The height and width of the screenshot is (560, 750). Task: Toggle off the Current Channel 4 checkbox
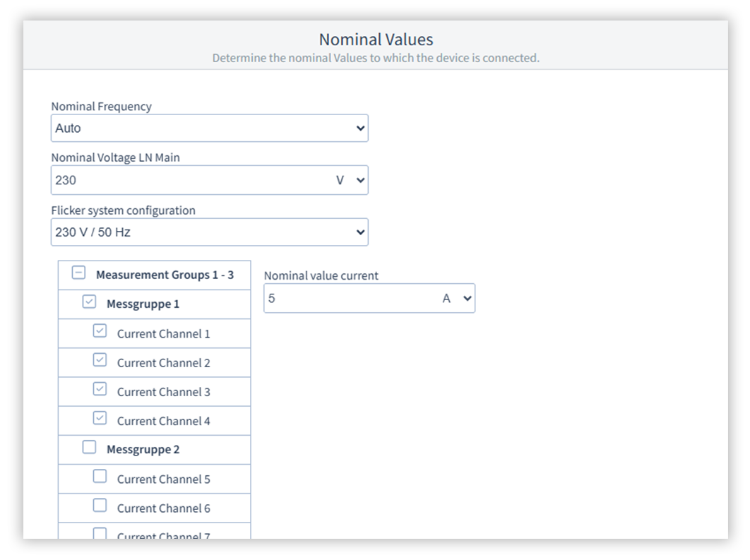pos(100,419)
